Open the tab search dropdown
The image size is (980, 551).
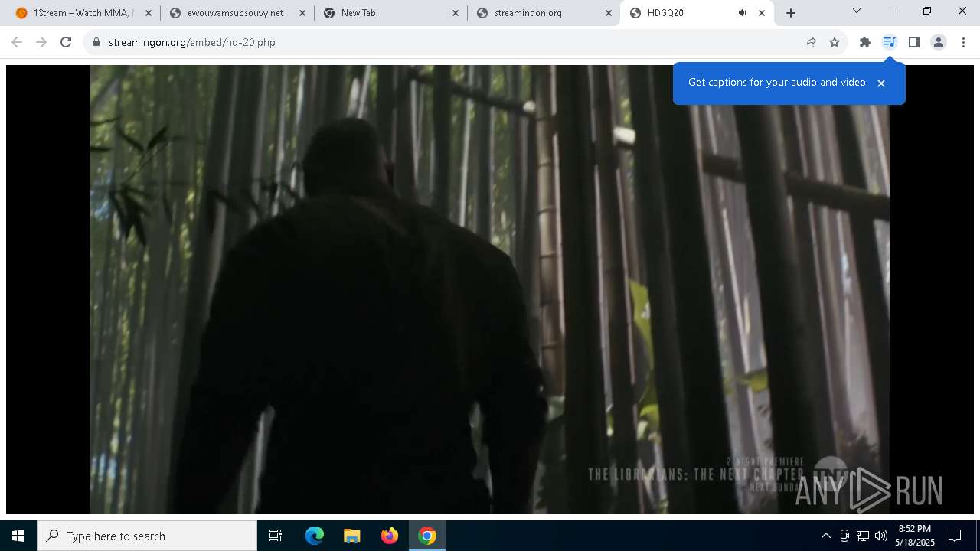[857, 11]
